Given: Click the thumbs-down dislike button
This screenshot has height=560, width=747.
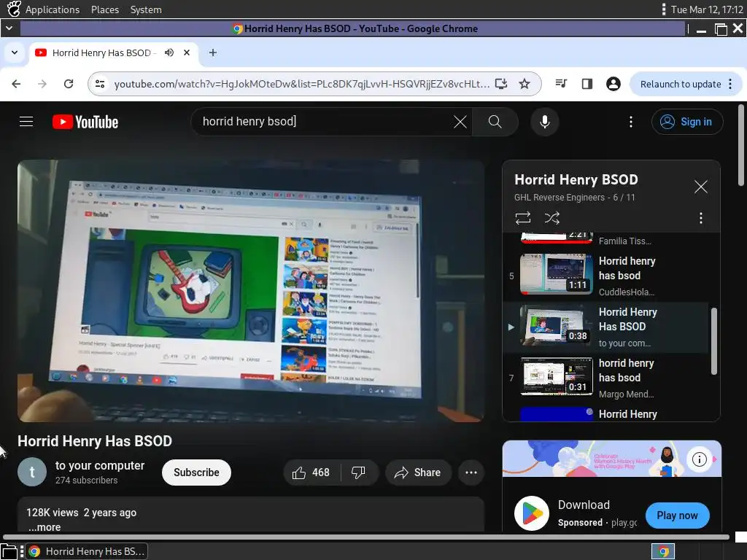Looking at the screenshot, I should 359,472.
